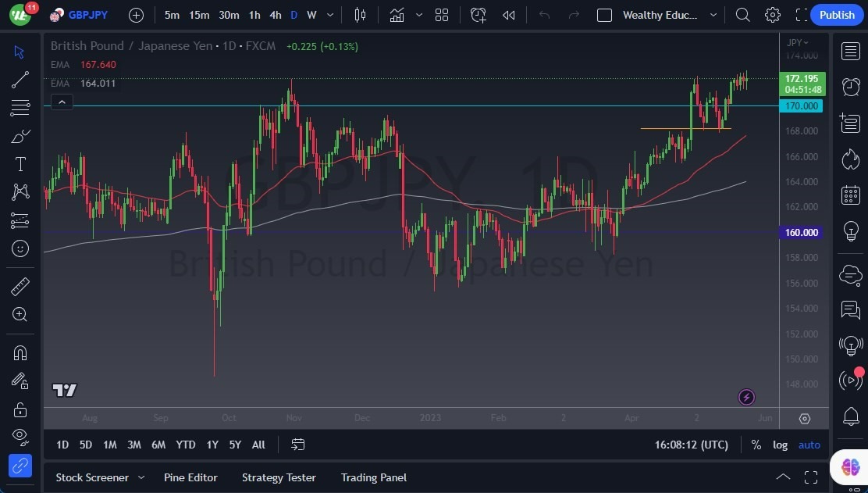Pick the Measure ruler tool

20,285
